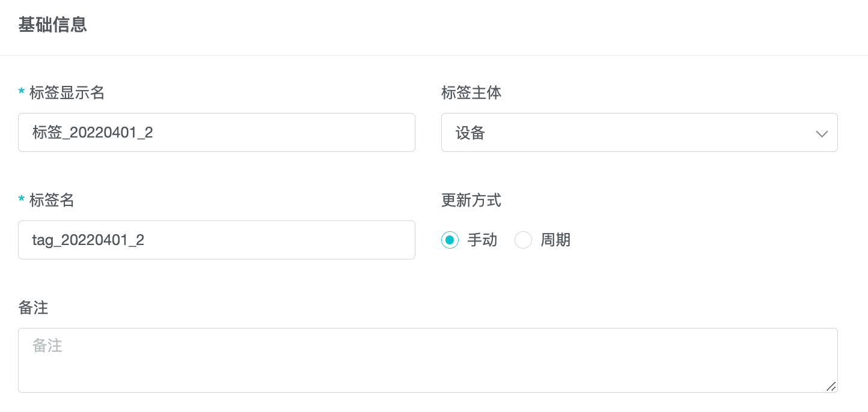Click the divider line below 基础信息
868x412 pixels.
pos(434,55)
